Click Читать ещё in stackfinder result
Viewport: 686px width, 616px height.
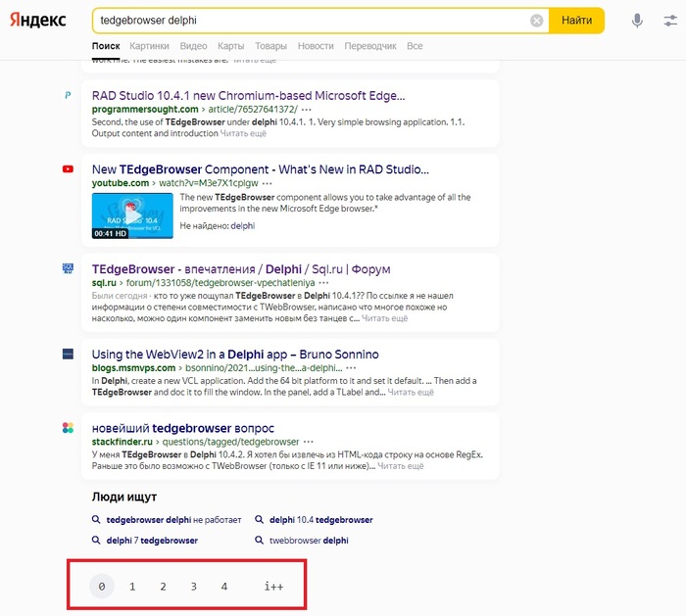tap(401, 466)
